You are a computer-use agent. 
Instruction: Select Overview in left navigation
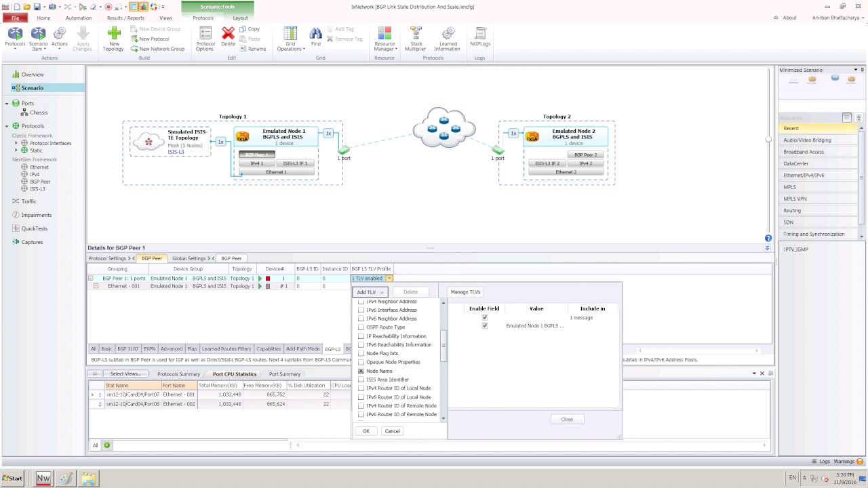click(33, 75)
